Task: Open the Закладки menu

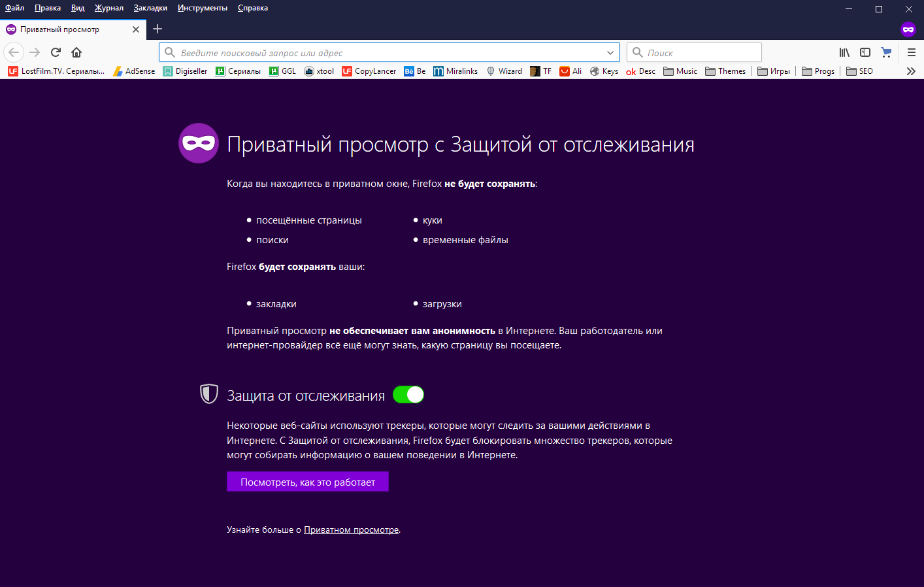Action: [x=150, y=8]
